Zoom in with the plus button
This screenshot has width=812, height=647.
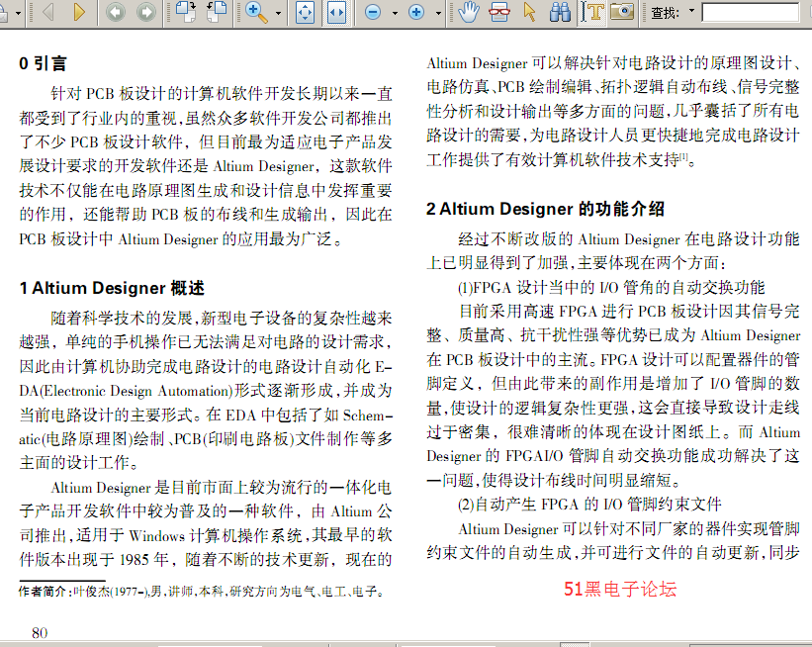[x=416, y=13]
